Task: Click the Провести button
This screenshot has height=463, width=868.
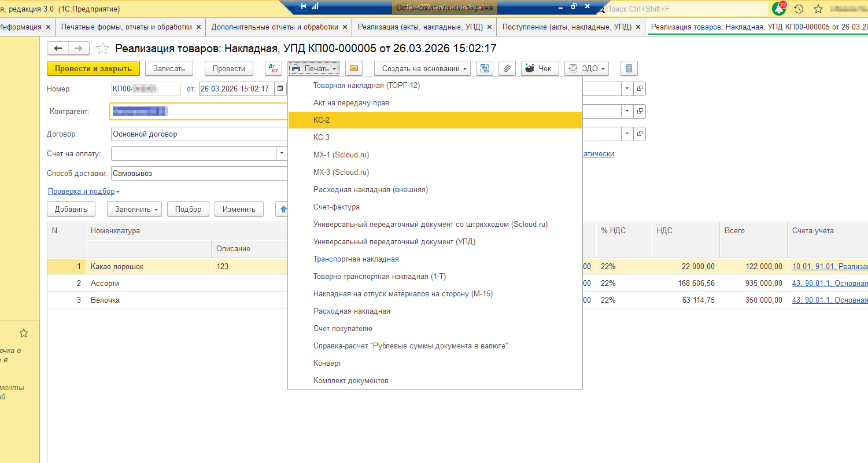Action: [x=229, y=68]
